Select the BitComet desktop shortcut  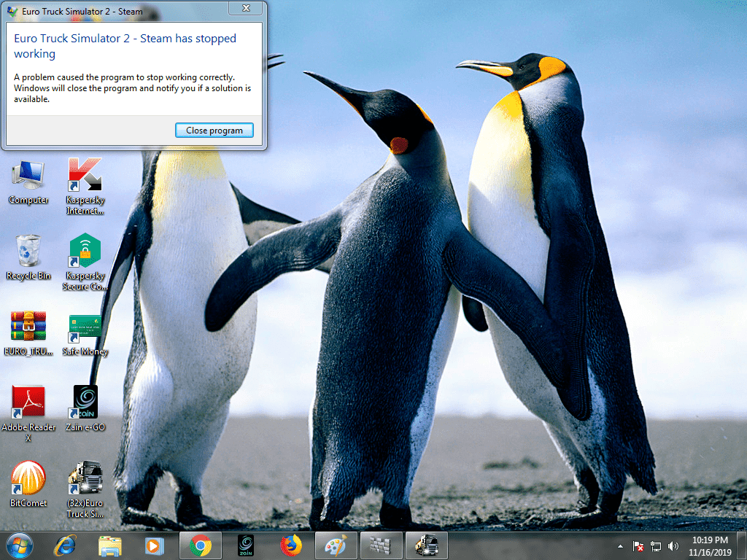[28, 484]
